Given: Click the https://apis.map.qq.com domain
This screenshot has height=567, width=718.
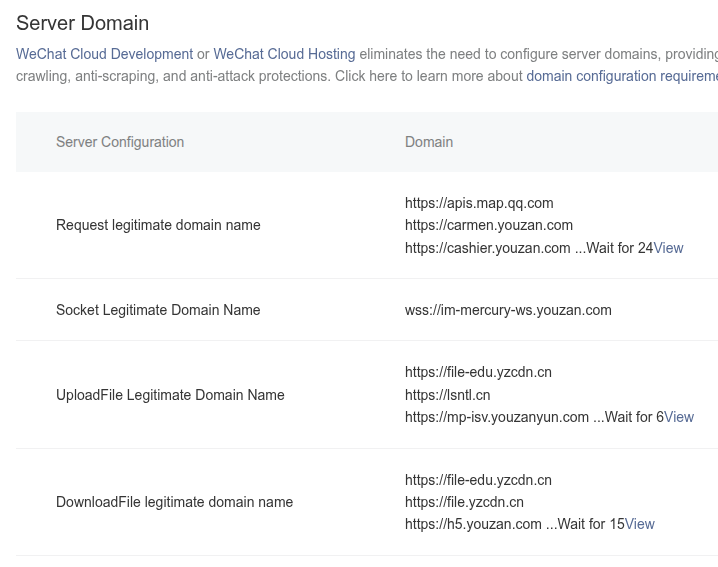Looking at the screenshot, I should (479, 203).
